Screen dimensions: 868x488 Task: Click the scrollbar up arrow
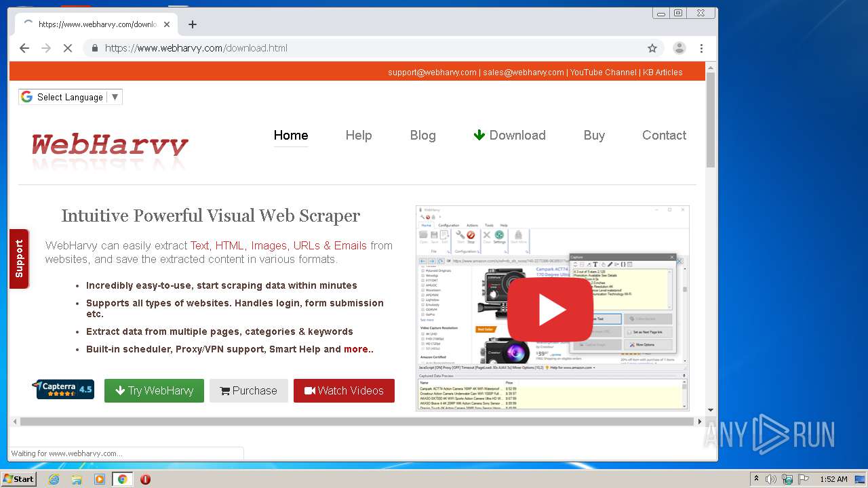(711, 66)
